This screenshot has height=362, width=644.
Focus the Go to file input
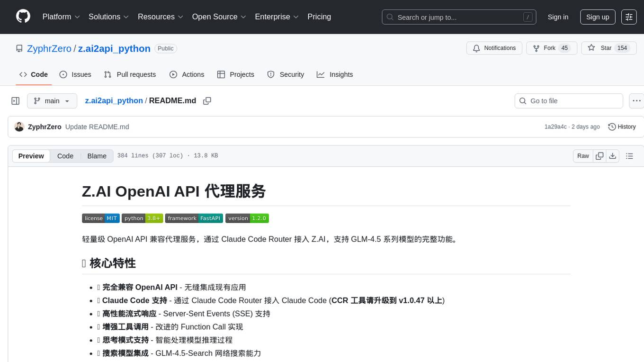569,101
